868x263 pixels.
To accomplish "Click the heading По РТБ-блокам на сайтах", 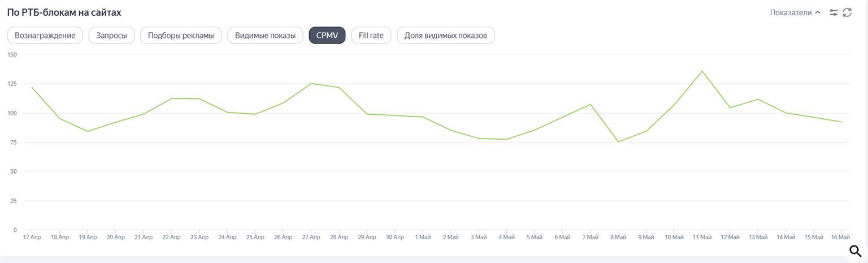I will (64, 12).
